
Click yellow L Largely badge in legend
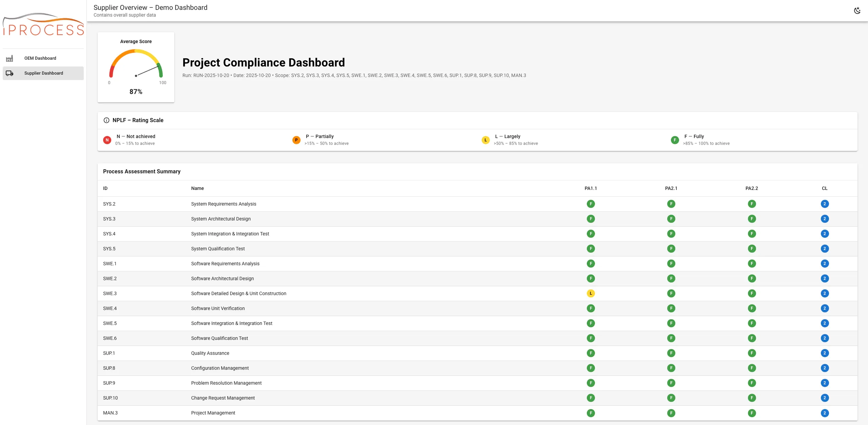coord(486,140)
